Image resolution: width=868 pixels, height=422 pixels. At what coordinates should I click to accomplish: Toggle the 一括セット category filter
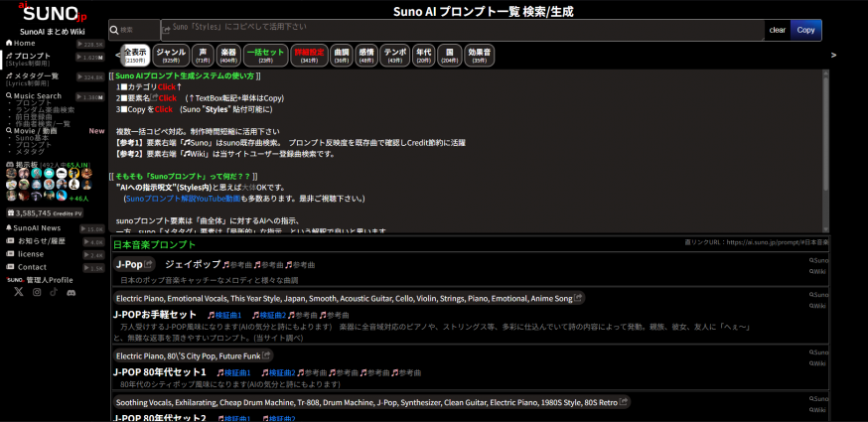[265, 55]
